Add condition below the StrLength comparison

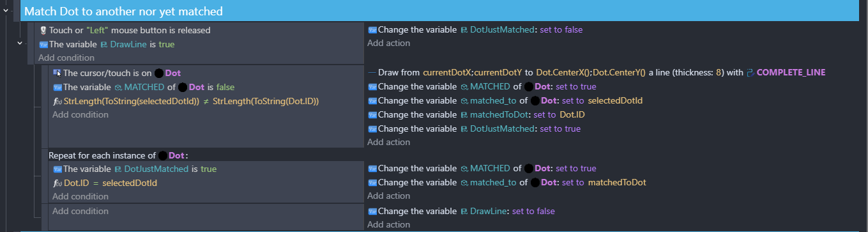coord(80,114)
